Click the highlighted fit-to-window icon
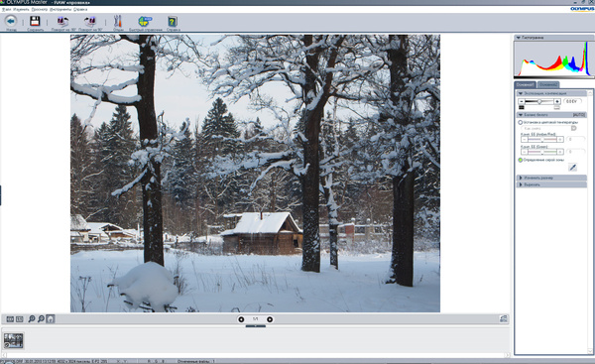This screenshot has height=364, width=595. click(51, 318)
